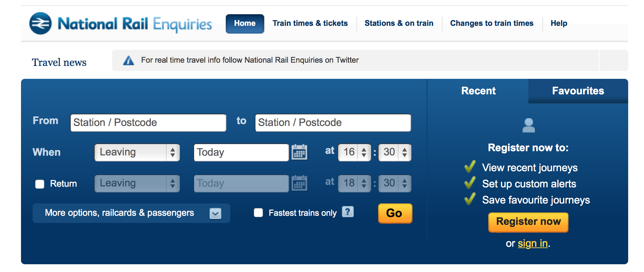Open the outbound date calendar picker

tap(299, 152)
